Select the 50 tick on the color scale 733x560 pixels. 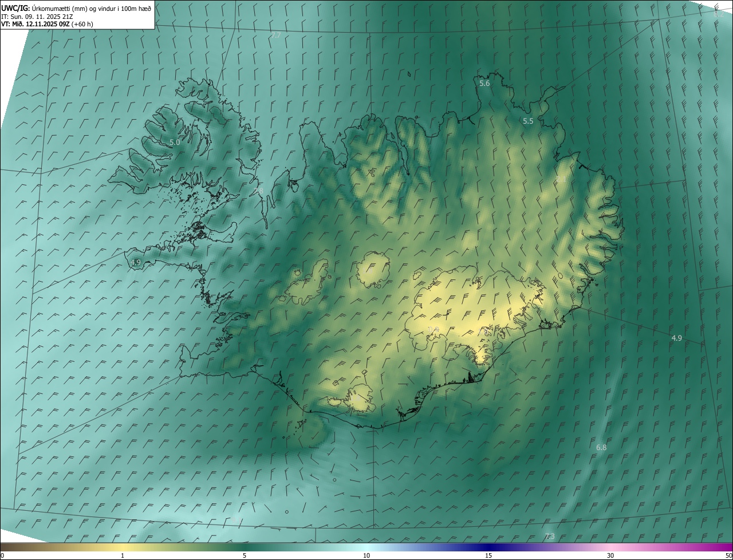pyautogui.click(x=728, y=555)
